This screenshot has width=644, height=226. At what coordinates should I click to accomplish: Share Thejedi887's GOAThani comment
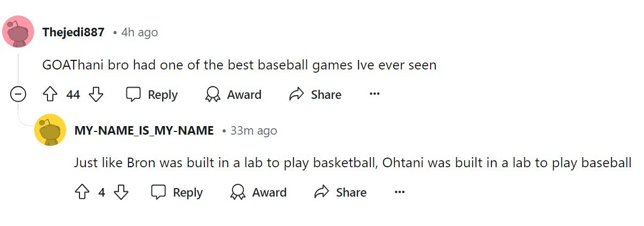coord(315,95)
